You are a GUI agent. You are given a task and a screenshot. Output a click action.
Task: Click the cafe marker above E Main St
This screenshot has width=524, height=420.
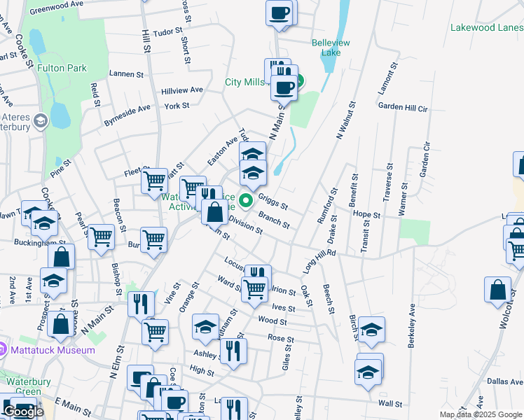(140, 378)
